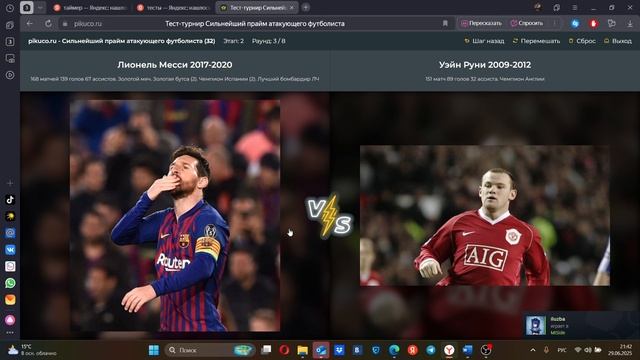Image resolution: width=640 pixels, height=360 pixels.
Task: Click 'Перемешать' to shuffle matchups
Action: click(x=536, y=41)
